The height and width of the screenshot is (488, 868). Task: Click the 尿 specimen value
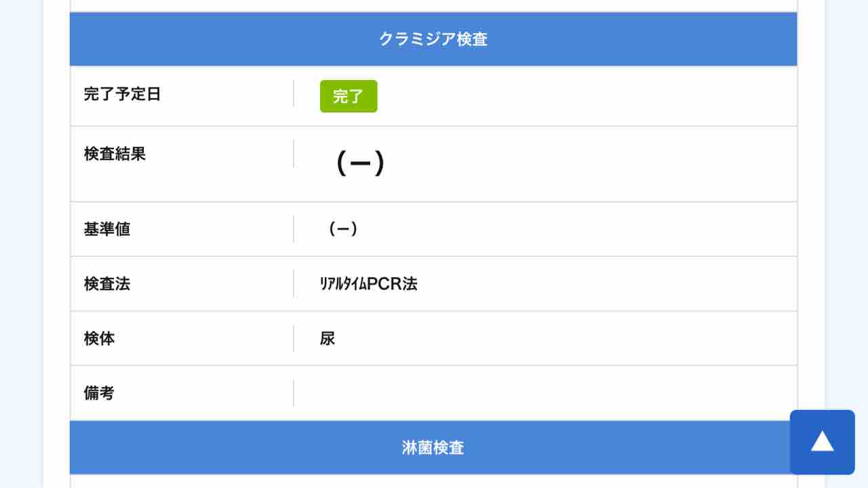coord(328,338)
